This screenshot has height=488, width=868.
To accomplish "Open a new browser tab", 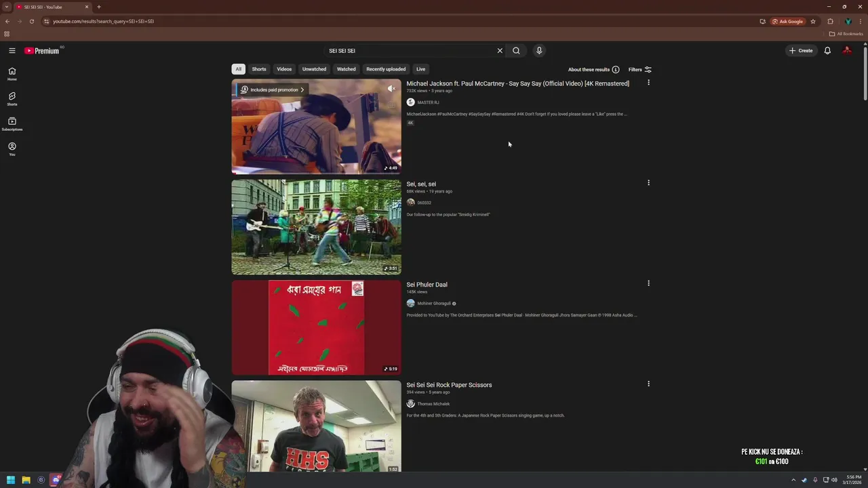I will [x=99, y=7].
